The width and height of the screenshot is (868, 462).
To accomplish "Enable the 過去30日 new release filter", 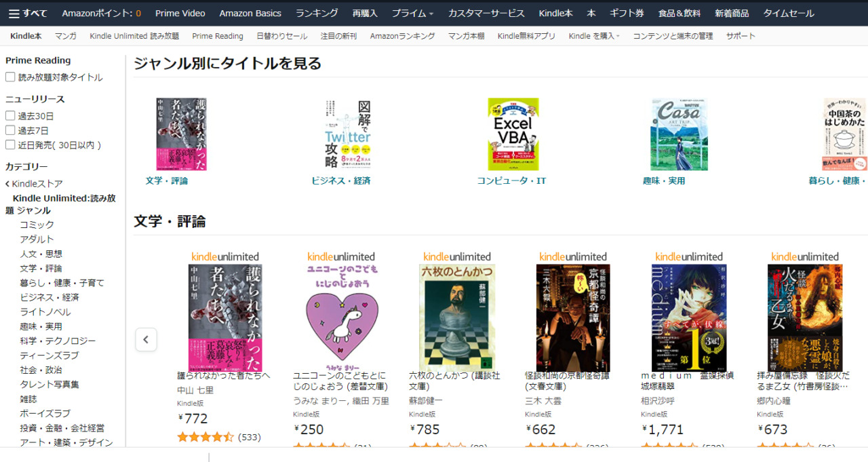I will [x=10, y=116].
